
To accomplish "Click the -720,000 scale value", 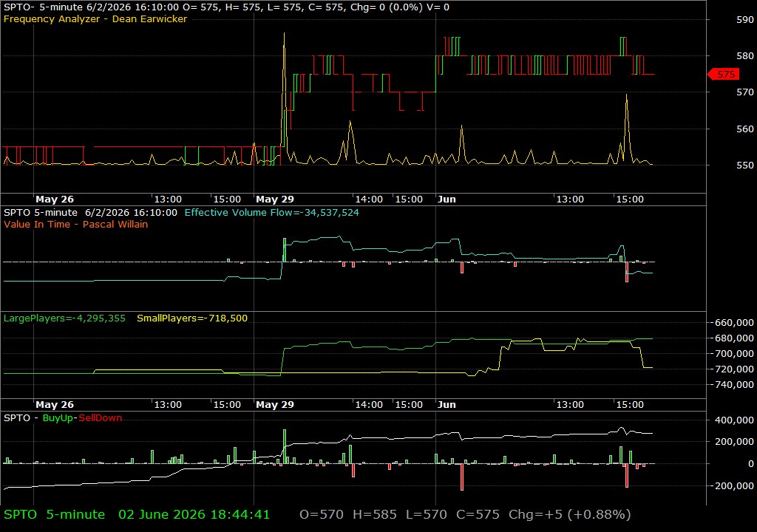I will coord(733,369).
